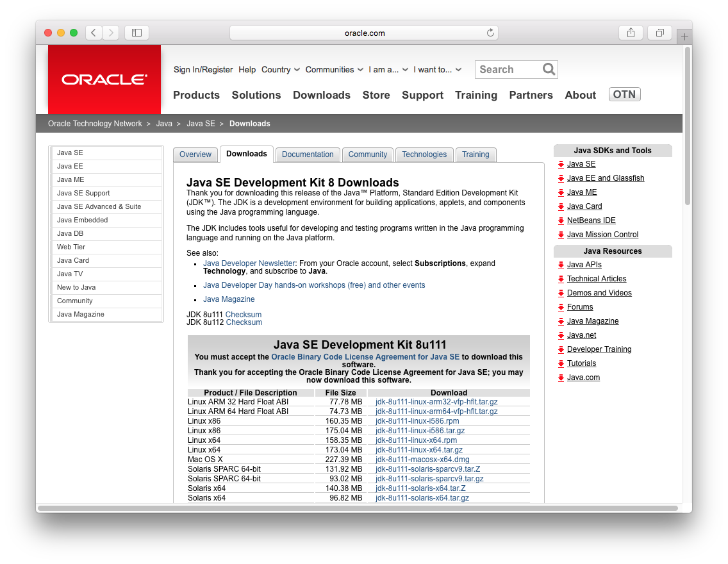
Task: Download jdk-8u111-solaris-sparcv9.tar.Z
Action: click(427, 469)
